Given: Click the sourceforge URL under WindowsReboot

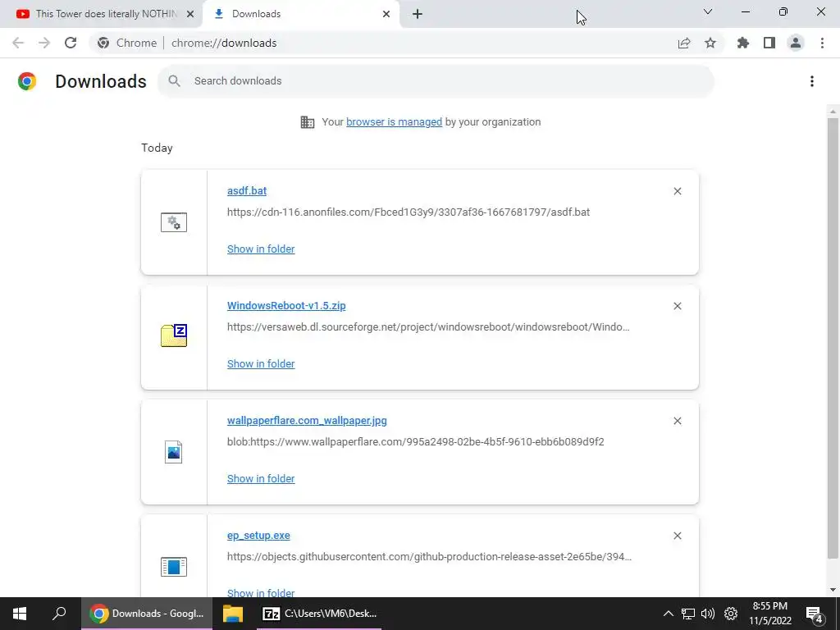Looking at the screenshot, I should (428, 326).
